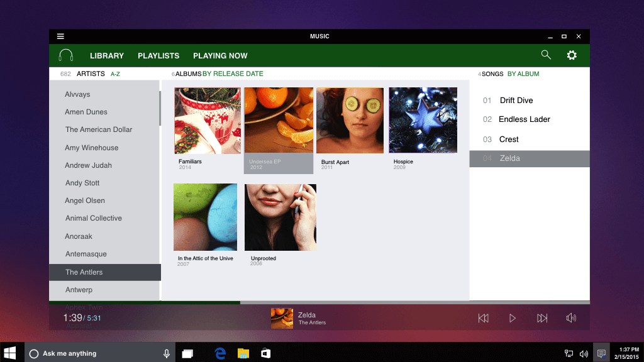Open the Store app from taskbar
This screenshot has width=644, height=362.
[266, 353]
